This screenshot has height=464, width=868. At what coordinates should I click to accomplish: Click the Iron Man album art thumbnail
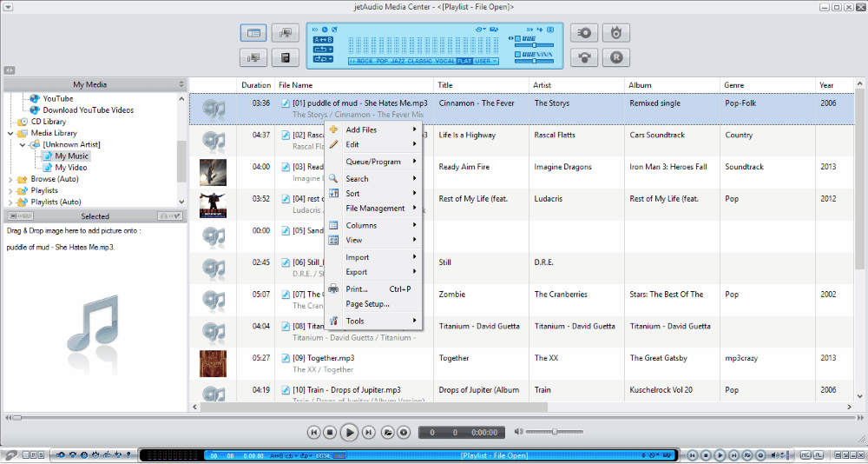[x=214, y=172]
